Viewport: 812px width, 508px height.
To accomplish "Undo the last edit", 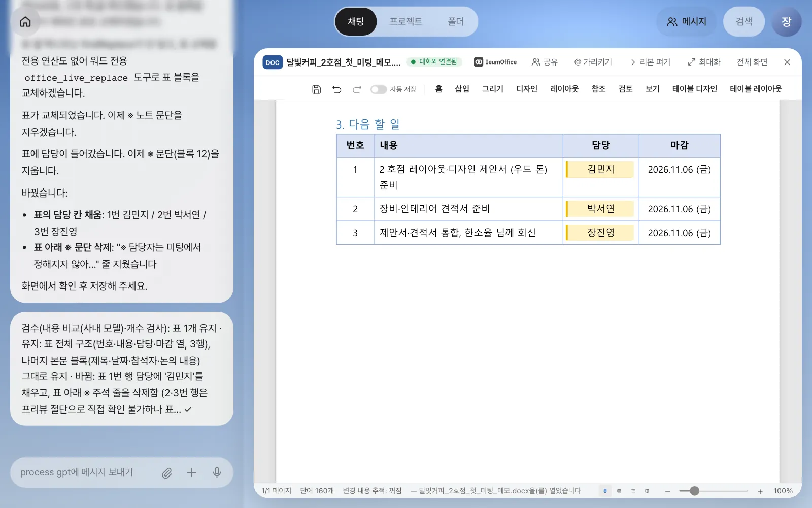I will click(x=336, y=89).
